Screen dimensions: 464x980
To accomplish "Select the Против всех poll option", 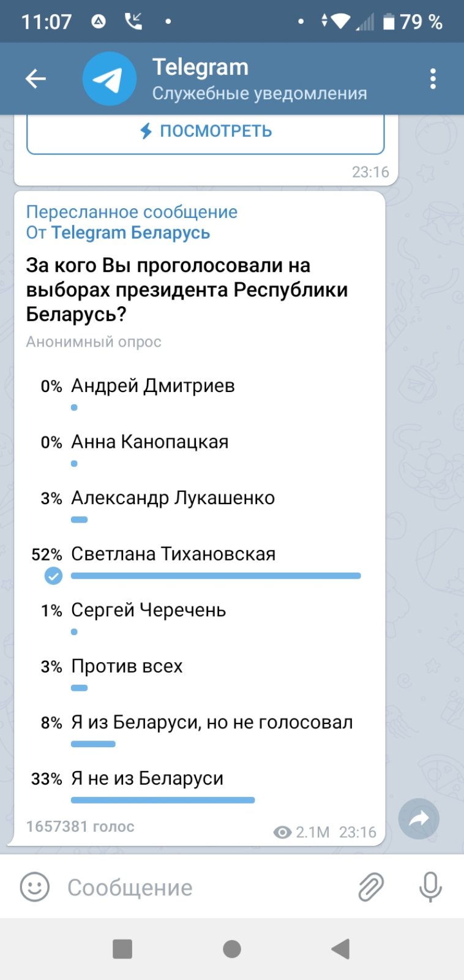I will pyautogui.click(x=200, y=674).
